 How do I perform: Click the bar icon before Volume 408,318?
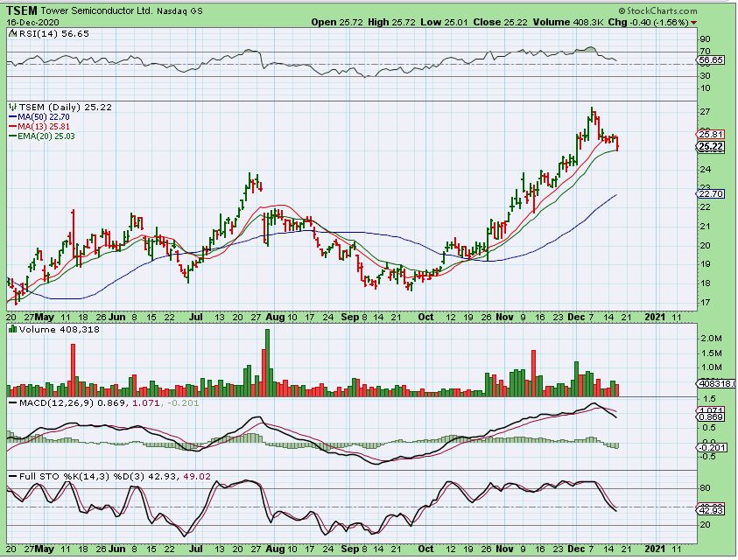pos(13,329)
